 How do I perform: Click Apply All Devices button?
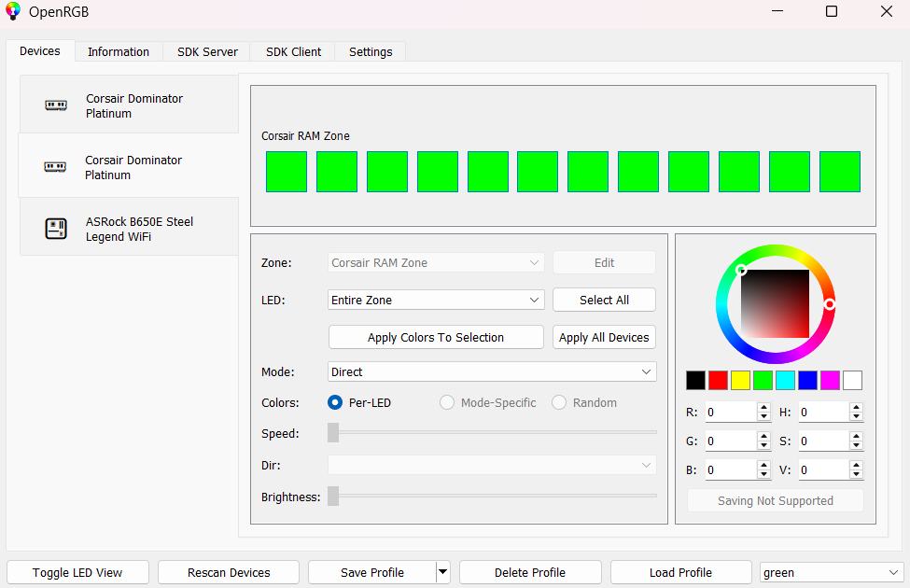604,337
